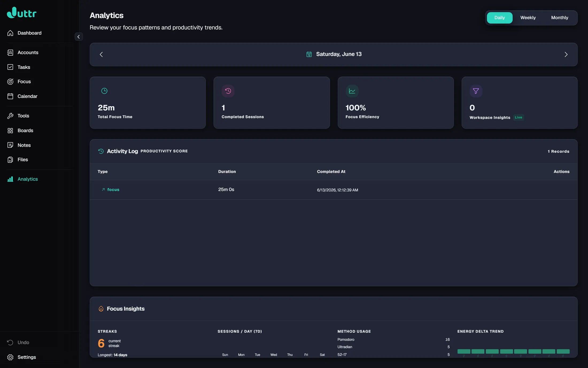
Task: Click the Juttr logo
Action: click(x=22, y=13)
